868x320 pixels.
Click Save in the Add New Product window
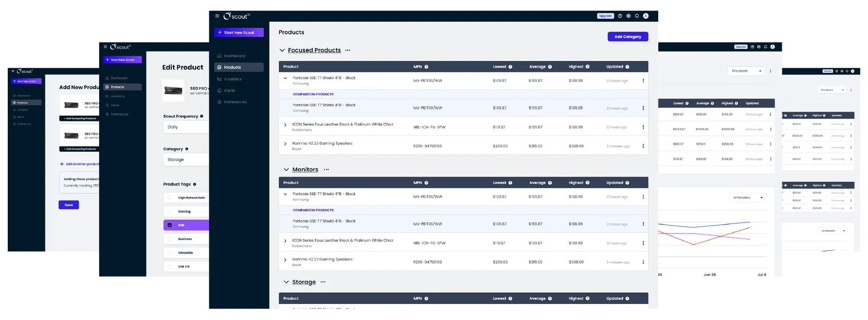(69, 205)
